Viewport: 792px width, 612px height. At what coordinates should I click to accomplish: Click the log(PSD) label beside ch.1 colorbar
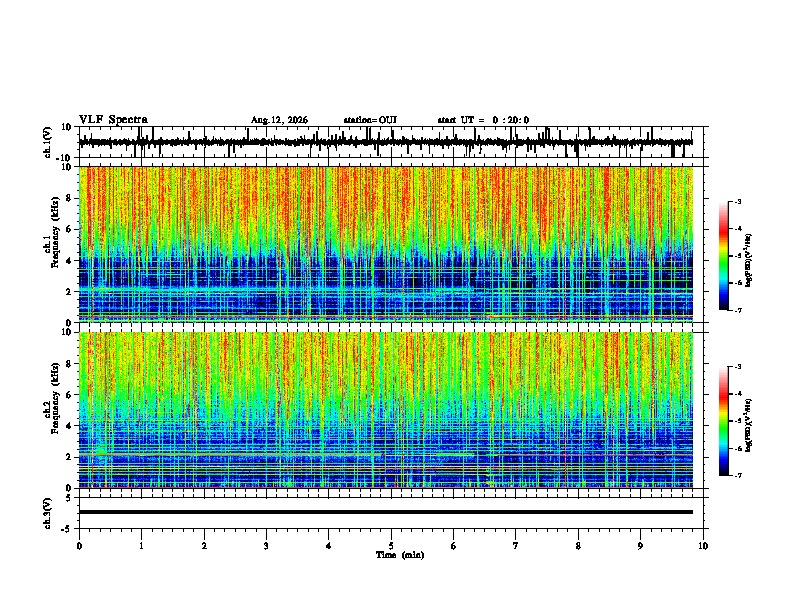tap(749, 260)
